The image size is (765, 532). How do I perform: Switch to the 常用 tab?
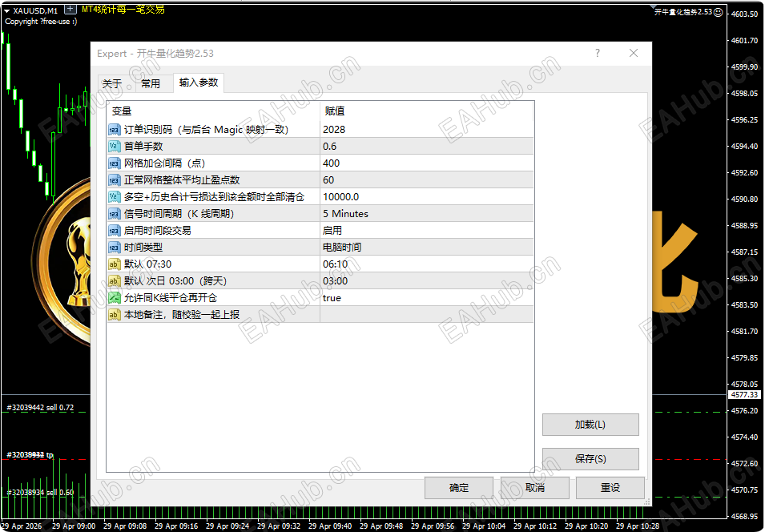(x=151, y=84)
